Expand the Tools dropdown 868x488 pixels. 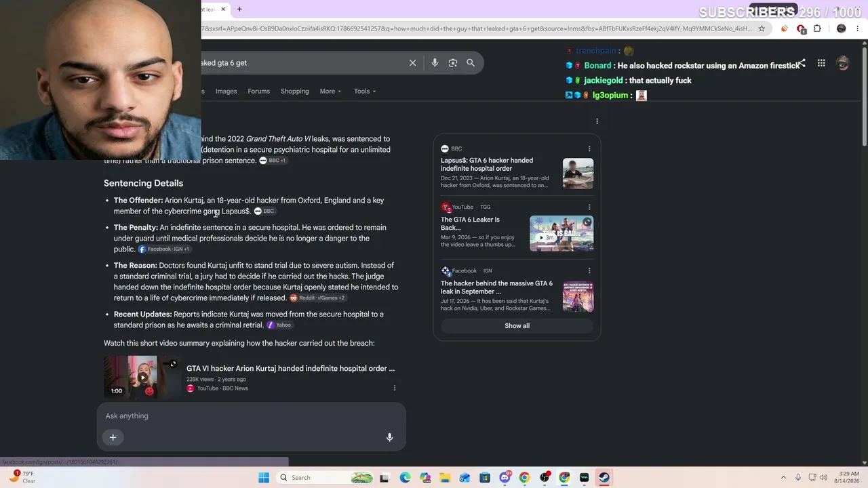point(365,91)
